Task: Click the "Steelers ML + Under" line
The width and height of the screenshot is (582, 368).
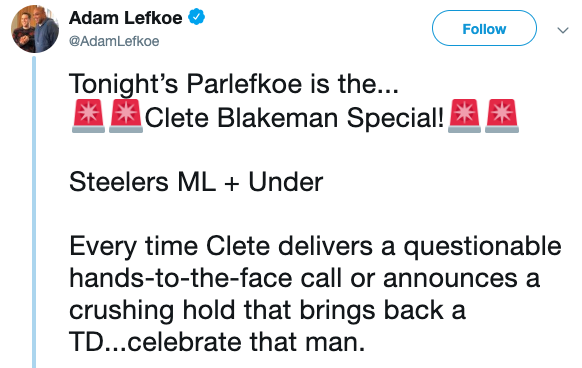Action: 196,182
